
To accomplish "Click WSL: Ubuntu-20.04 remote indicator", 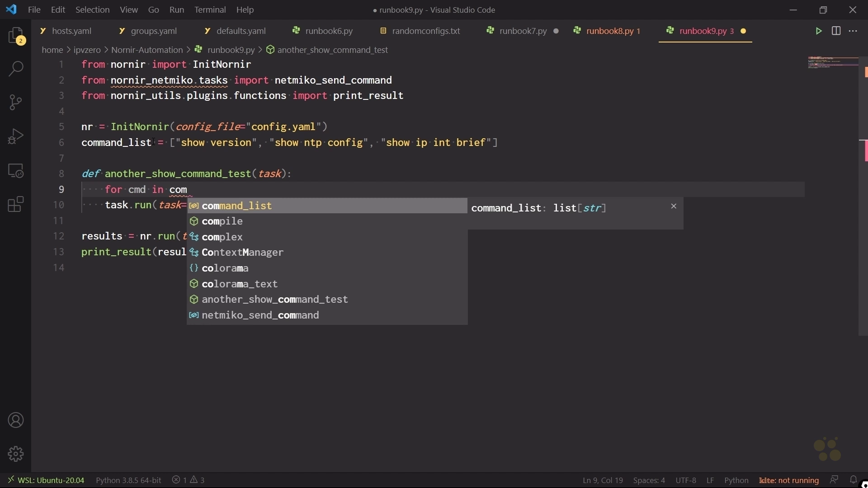I will pyautogui.click(x=46, y=480).
